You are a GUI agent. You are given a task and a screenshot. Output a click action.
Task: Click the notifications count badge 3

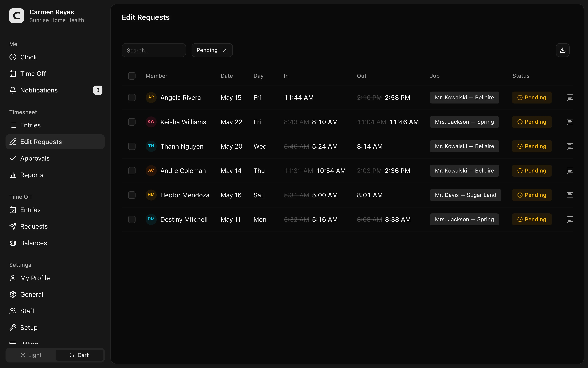tap(98, 90)
